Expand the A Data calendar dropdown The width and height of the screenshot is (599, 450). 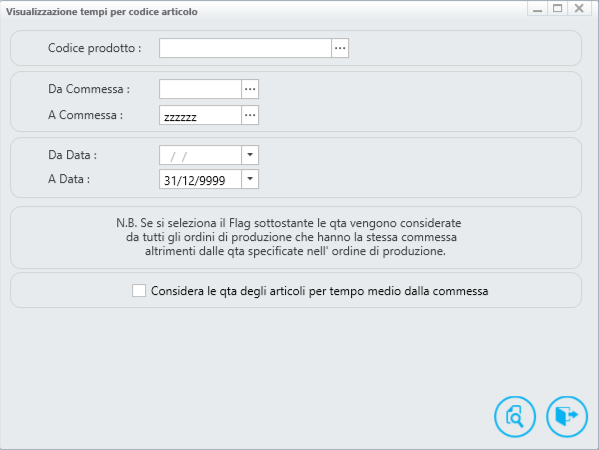coord(250,179)
